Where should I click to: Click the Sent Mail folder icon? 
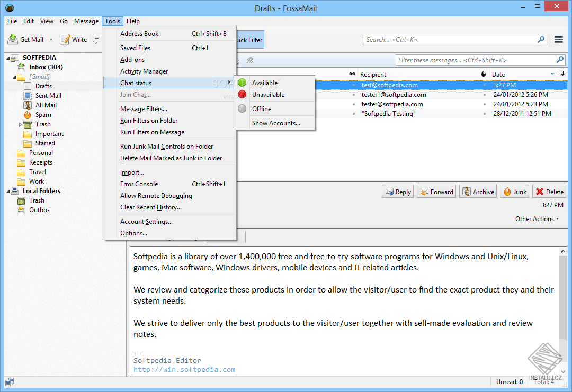(28, 95)
